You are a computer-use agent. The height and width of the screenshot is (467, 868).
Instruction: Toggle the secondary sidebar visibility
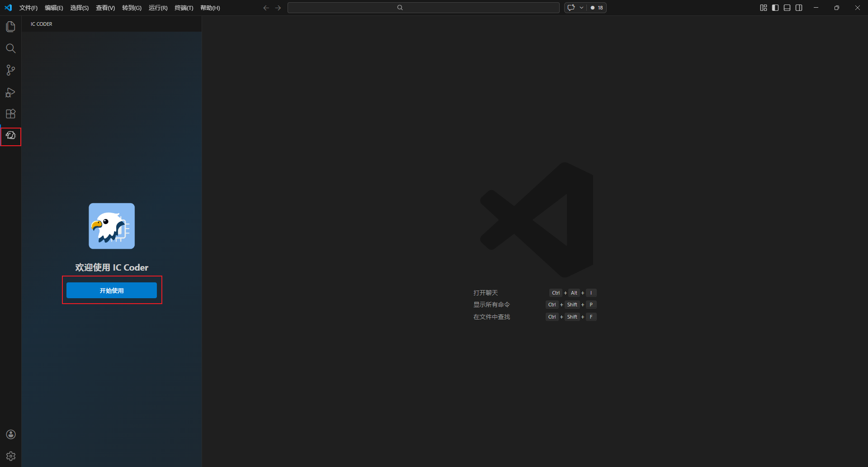[x=799, y=8]
